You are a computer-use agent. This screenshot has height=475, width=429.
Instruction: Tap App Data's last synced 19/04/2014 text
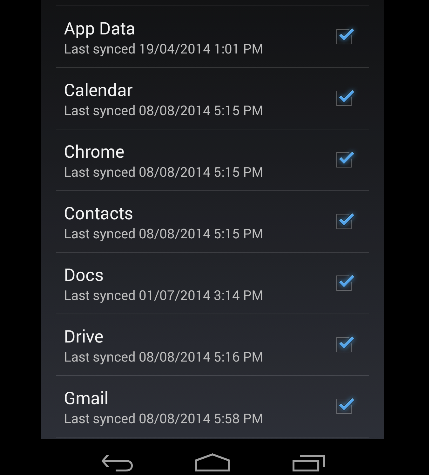point(163,49)
